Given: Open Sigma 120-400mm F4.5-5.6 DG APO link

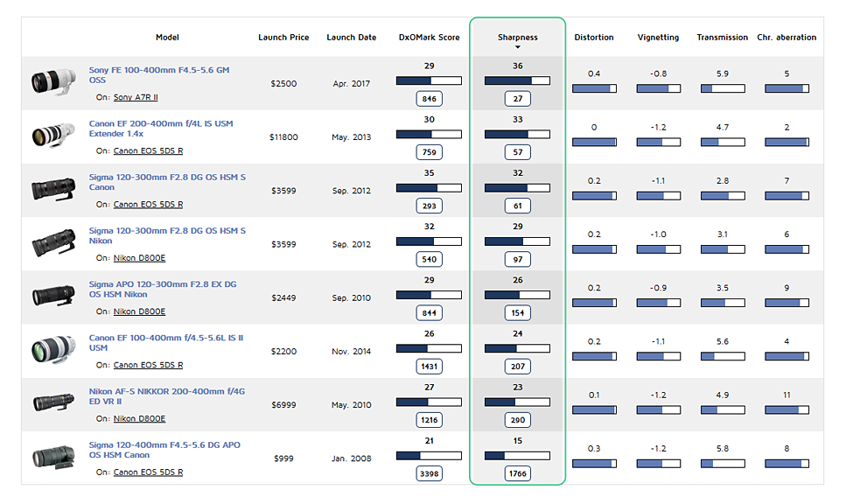Looking at the screenshot, I should tap(164, 450).
